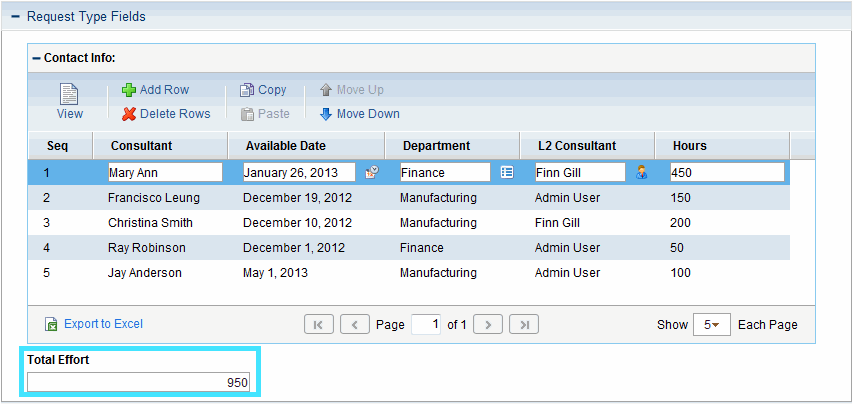Jump to the last page
Screen dimensions: 853x404
point(524,325)
